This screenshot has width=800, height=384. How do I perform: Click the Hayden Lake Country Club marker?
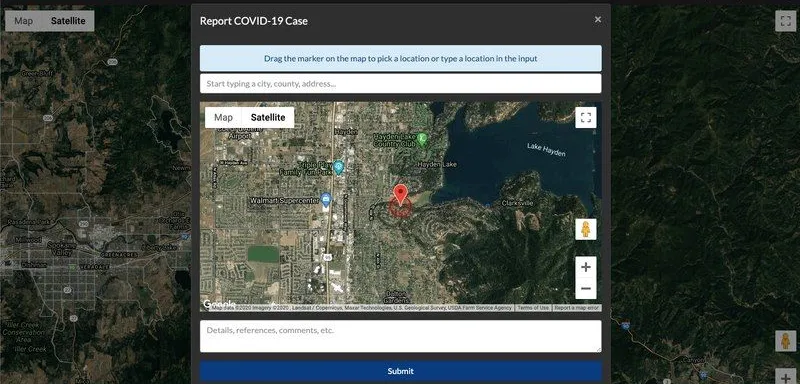pos(421,138)
